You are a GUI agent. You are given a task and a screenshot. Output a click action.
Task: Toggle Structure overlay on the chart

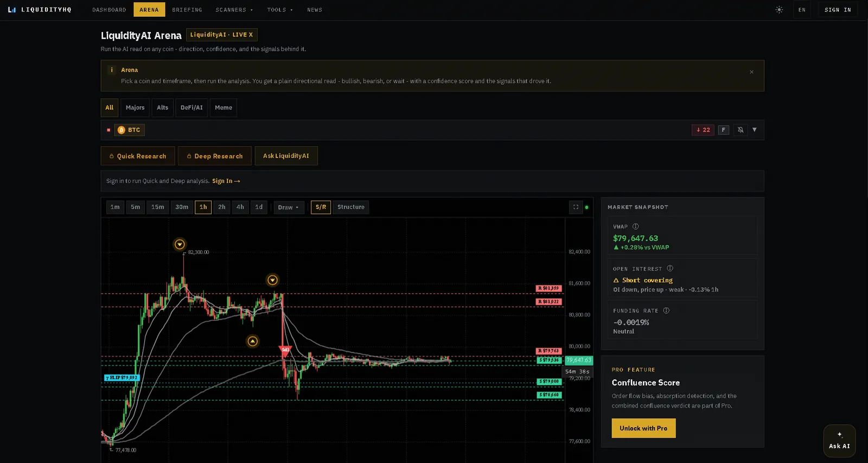point(351,207)
